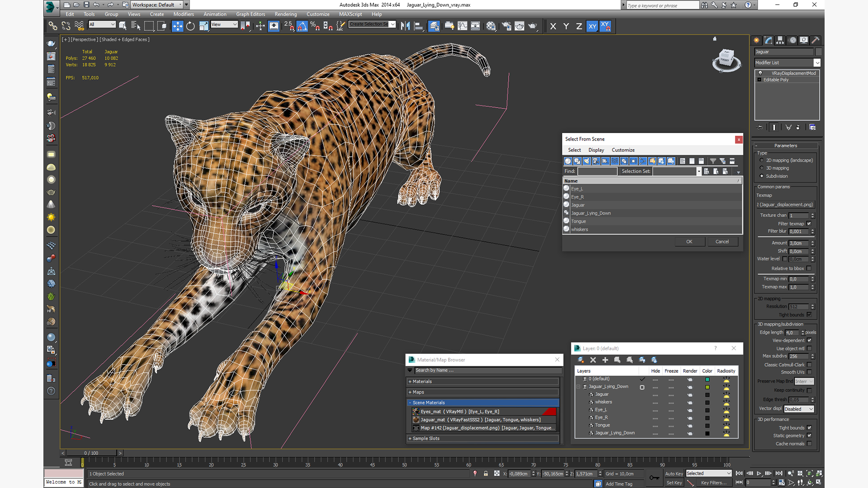Open the Selected key filter dropdown
The width and height of the screenshot is (868, 488).
tap(708, 474)
